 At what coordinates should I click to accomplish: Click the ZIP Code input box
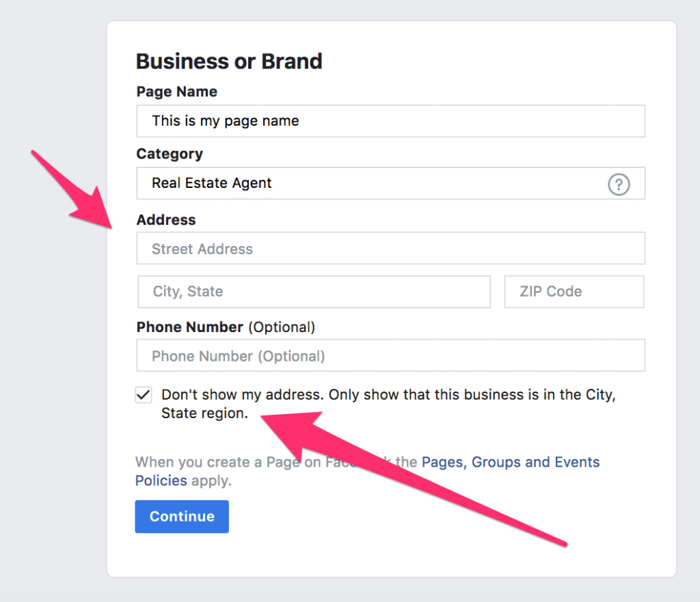(x=574, y=291)
